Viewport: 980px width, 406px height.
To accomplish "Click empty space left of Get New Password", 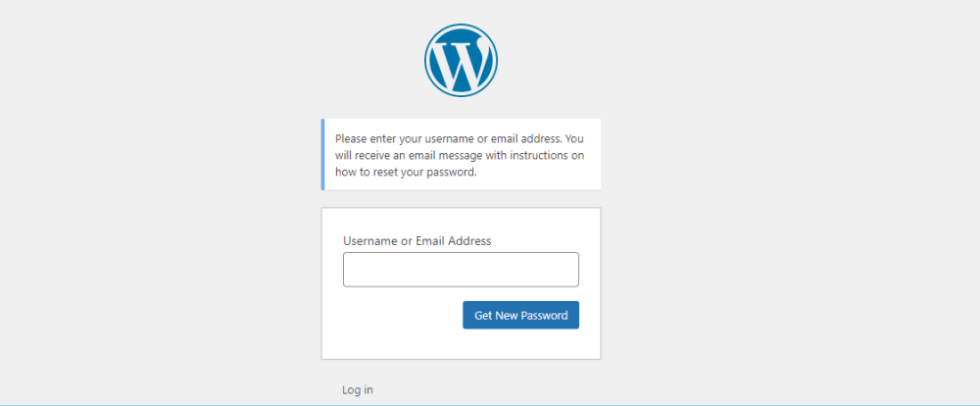I will point(392,315).
